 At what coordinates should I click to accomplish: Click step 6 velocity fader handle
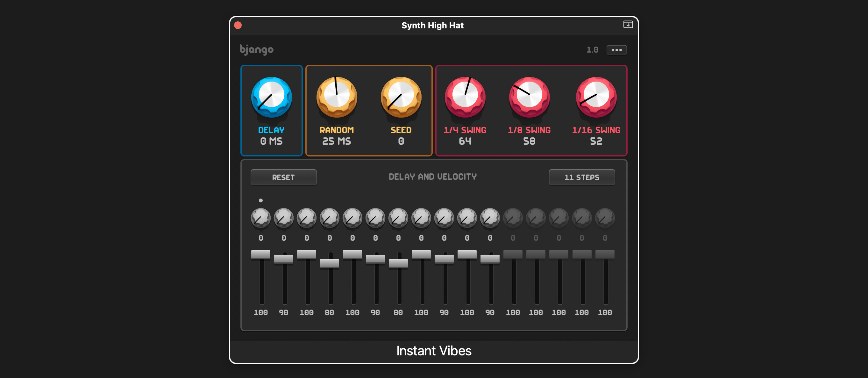pyautogui.click(x=375, y=259)
